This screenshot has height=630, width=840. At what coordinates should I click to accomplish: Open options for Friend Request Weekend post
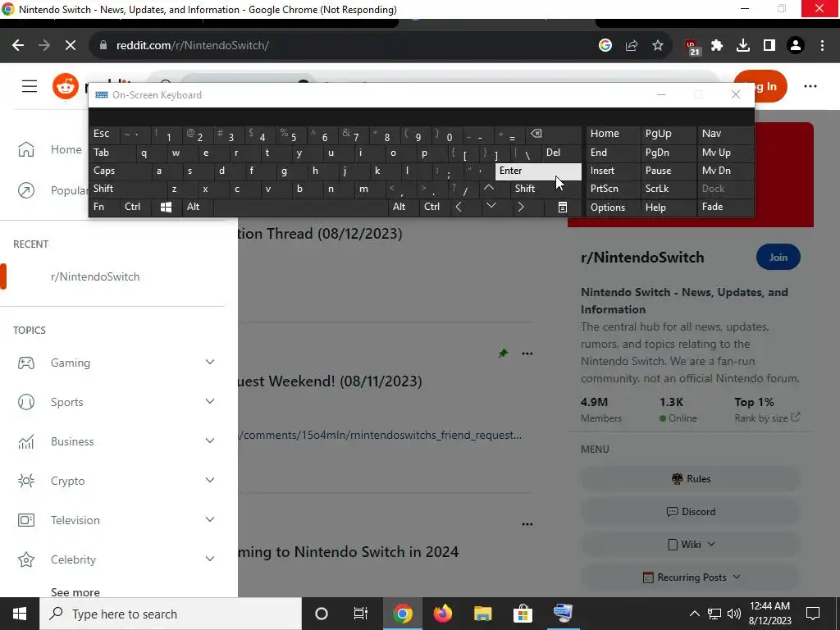pos(527,354)
